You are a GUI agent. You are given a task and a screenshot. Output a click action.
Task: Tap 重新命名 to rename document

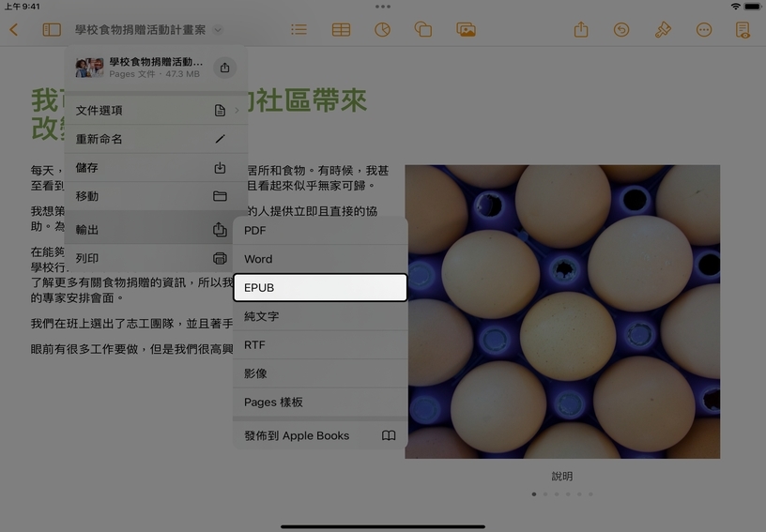pyautogui.click(x=155, y=140)
